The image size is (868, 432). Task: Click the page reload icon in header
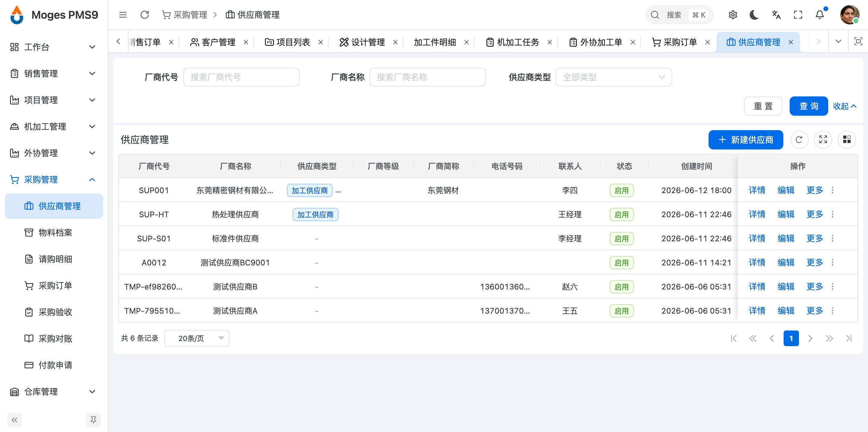click(x=145, y=15)
